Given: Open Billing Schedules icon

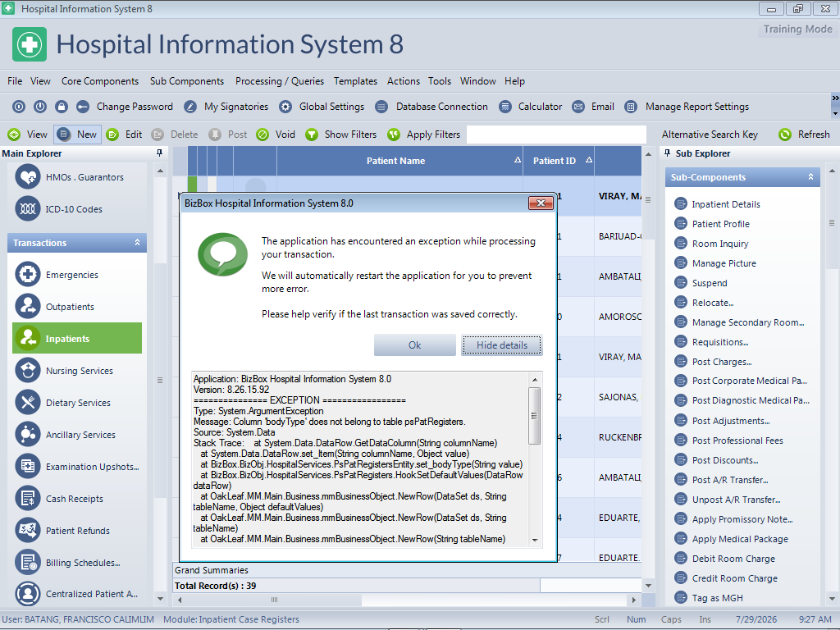Looking at the screenshot, I should click(28, 563).
